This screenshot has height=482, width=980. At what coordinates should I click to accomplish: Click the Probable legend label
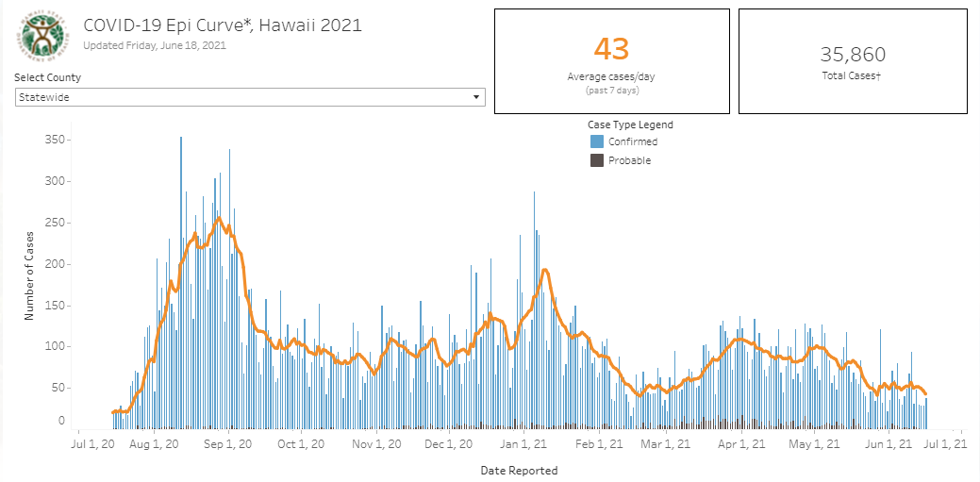629,160
